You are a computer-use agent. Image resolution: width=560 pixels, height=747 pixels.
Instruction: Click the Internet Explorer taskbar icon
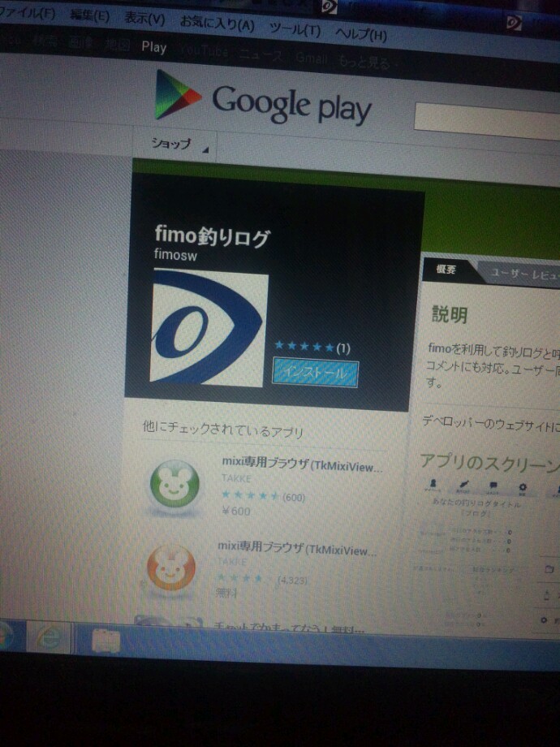pos(49,637)
